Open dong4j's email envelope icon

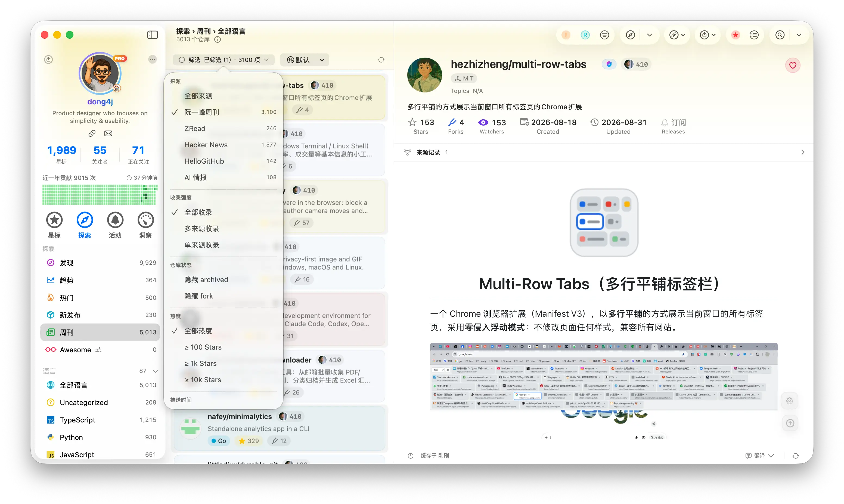[x=108, y=133]
